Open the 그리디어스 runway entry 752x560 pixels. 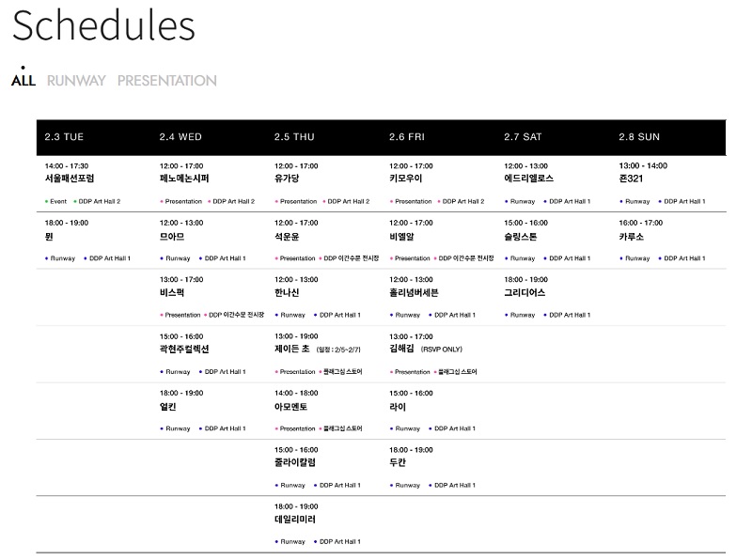pos(525,292)
